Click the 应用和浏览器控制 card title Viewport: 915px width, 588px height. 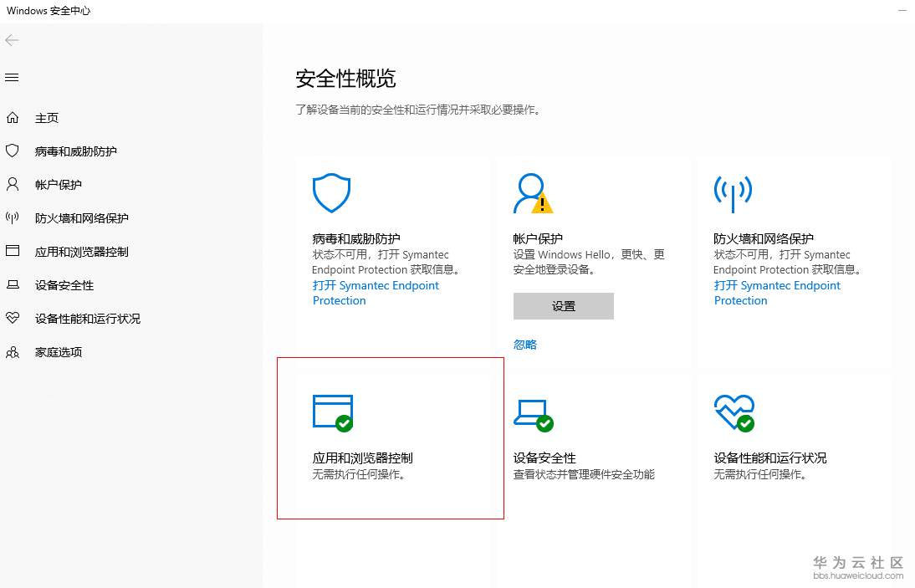[x=362, y=458]
